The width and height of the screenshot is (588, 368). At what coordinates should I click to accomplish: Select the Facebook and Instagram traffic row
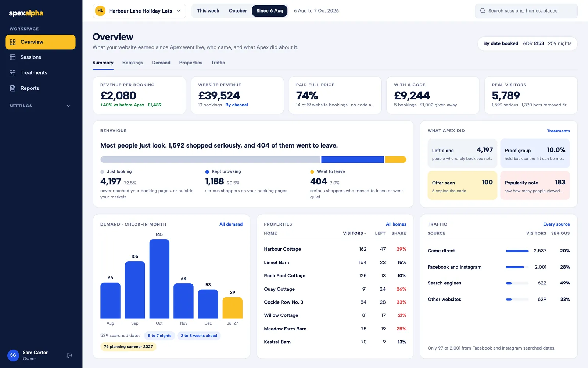point(498,267)
